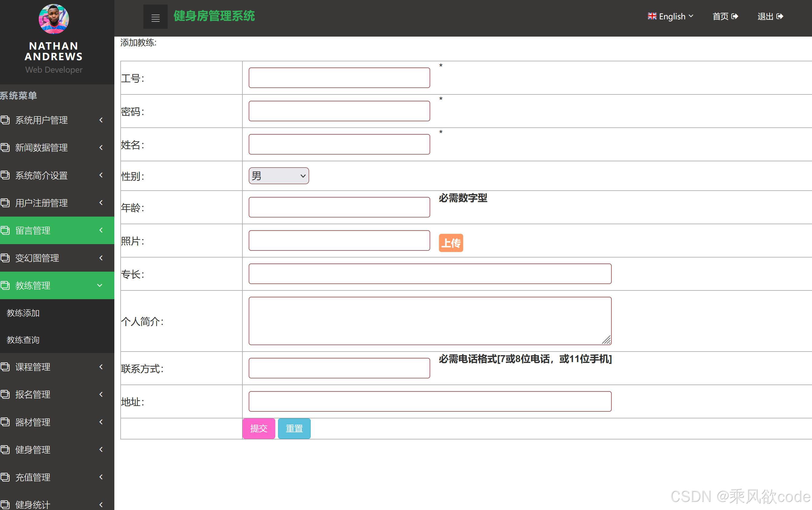Expand the 留言管理 menu chevron
The width and height of the screenshot is (812, 510).
tap(101, 230)
